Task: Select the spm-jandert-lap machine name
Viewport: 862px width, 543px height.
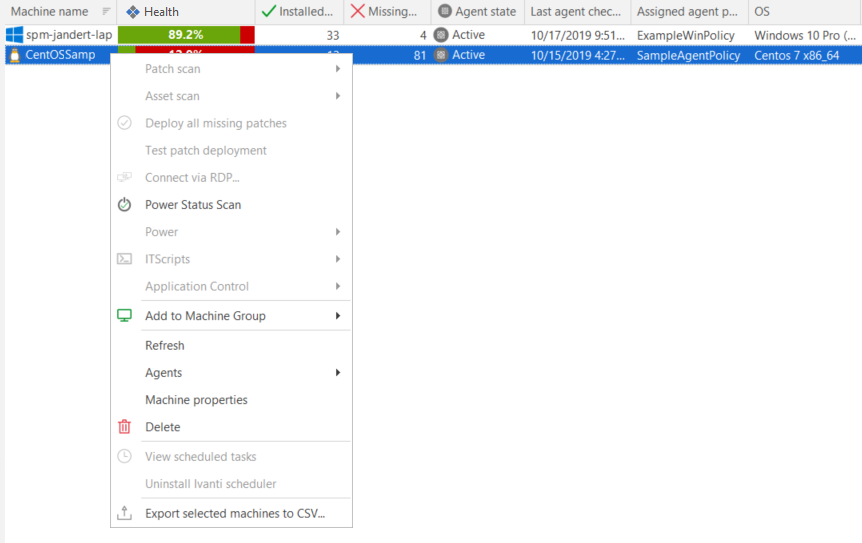Action: pyautogui.click(x=69, y=35)
